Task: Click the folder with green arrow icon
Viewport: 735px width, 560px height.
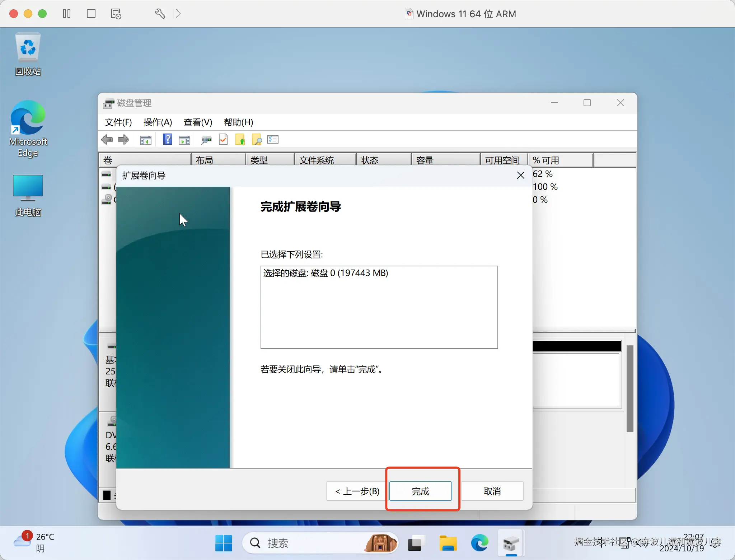Action: 240,140
